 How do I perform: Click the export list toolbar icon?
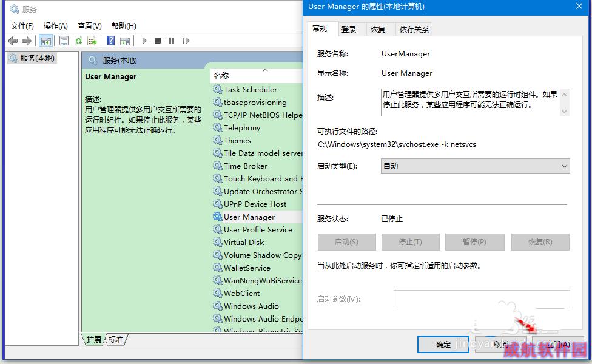92,41
